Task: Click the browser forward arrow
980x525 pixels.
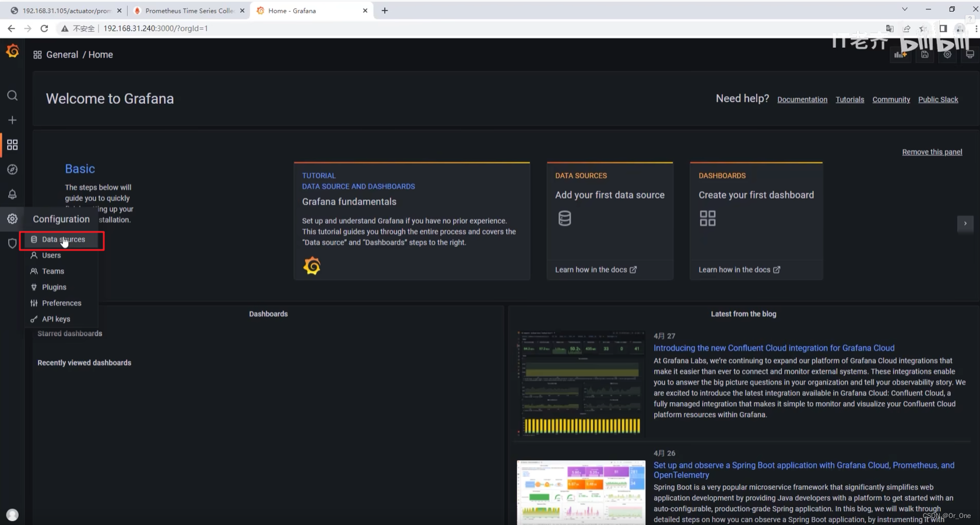Action: pyautogui.click(x=27, y=29)
